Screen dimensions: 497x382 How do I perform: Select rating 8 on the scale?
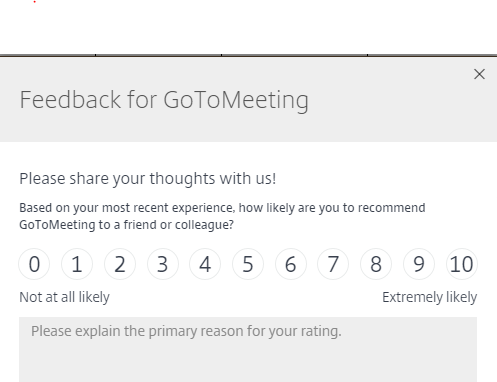pos(376,264)
